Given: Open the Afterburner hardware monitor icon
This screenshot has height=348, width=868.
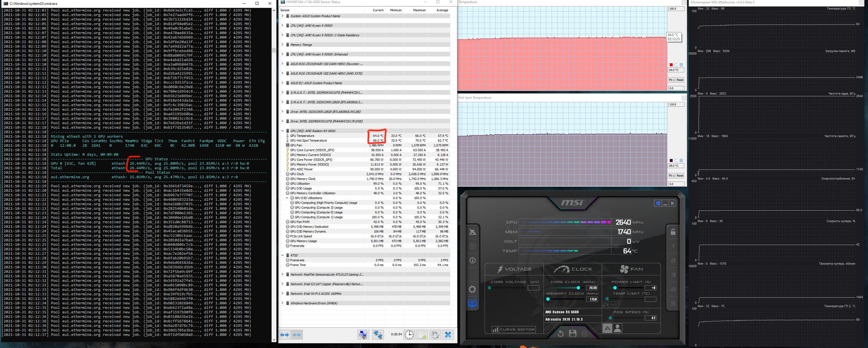Looking at the screenshot, I should pyautogui.click(x=472, y=303).
